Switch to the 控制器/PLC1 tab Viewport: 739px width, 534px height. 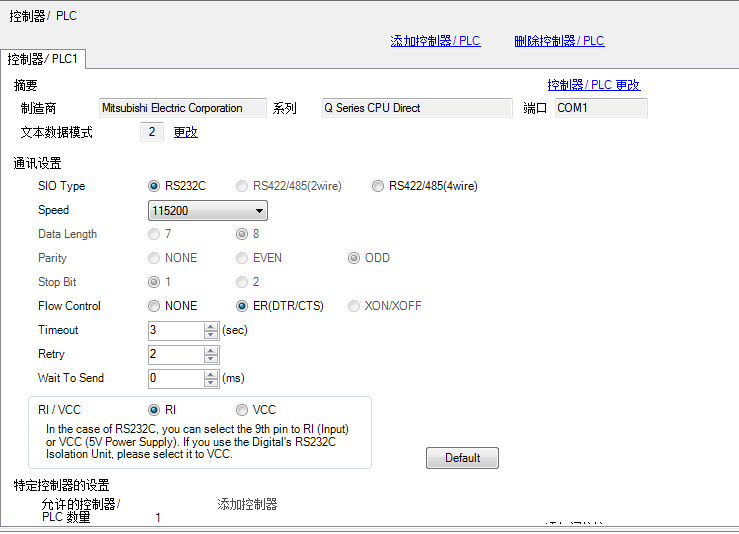click(43, 60)
